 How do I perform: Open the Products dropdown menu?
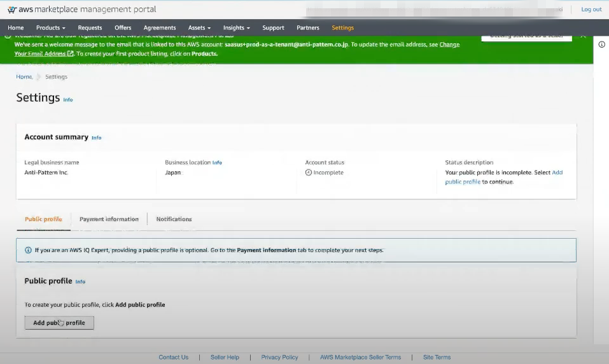50,28
